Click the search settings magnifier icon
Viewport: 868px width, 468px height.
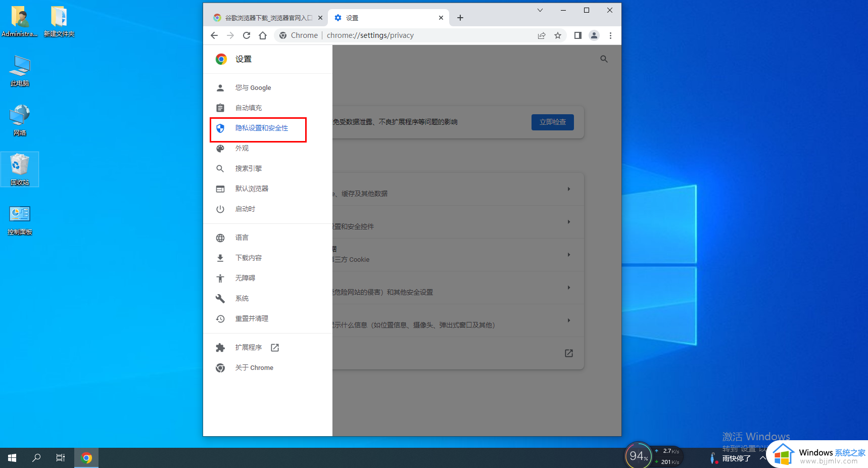pos(604,59)
